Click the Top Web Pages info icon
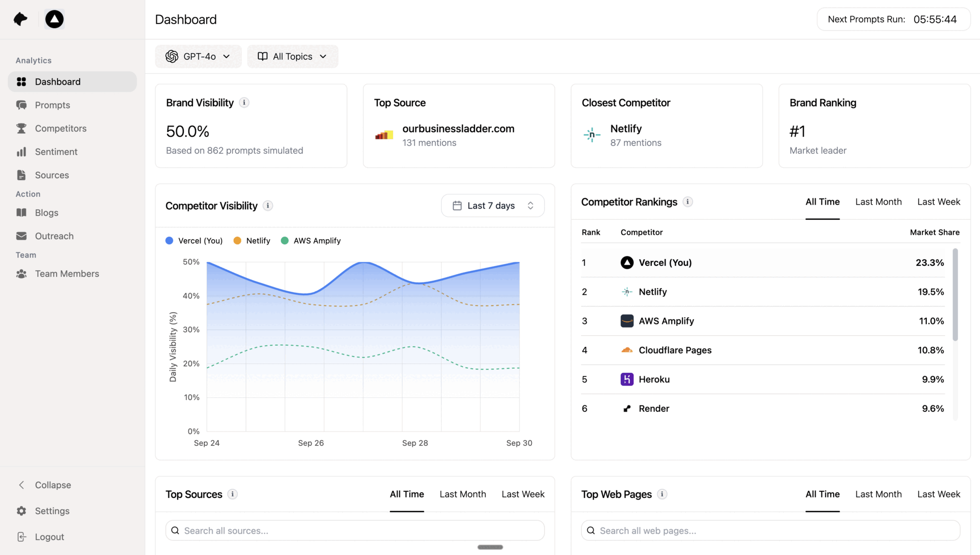 coord(662,494)
